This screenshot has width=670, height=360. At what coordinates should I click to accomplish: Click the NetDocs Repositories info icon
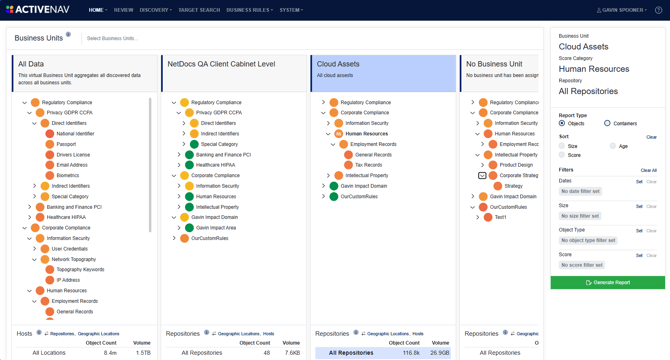point(206,333)
